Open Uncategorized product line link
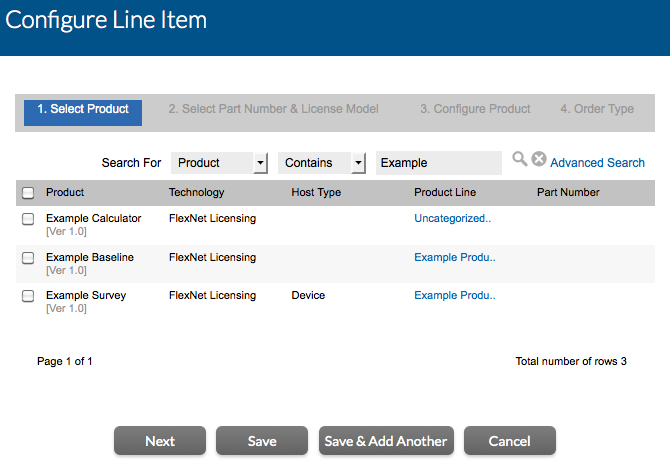The image size is (670, 461). tap(452, 219)
